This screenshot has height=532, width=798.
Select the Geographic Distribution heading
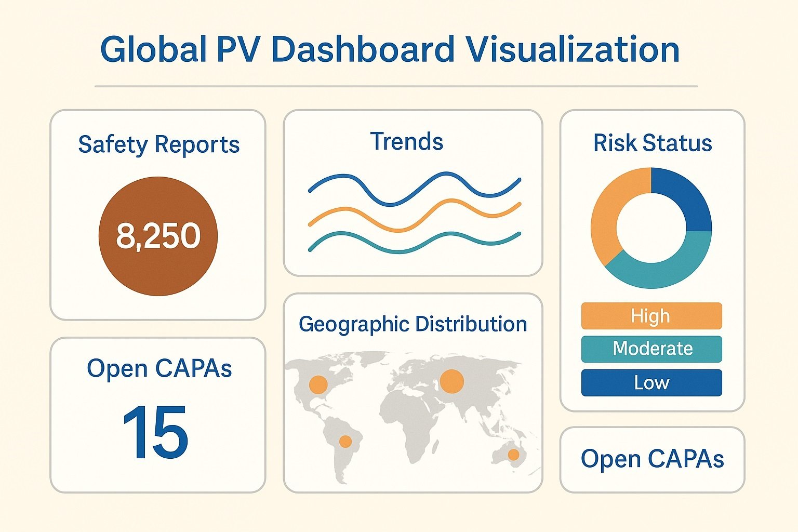pos(413,324)
